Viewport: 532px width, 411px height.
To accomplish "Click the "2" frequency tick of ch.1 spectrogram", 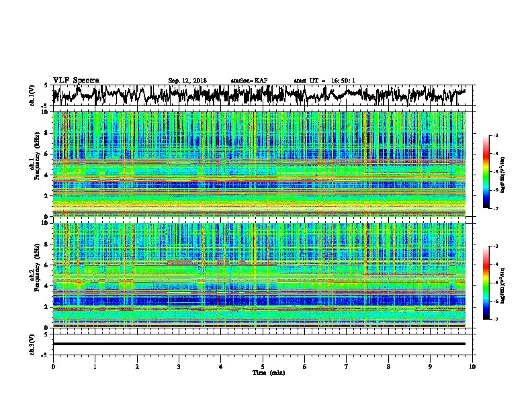I will tap(47, 195).
